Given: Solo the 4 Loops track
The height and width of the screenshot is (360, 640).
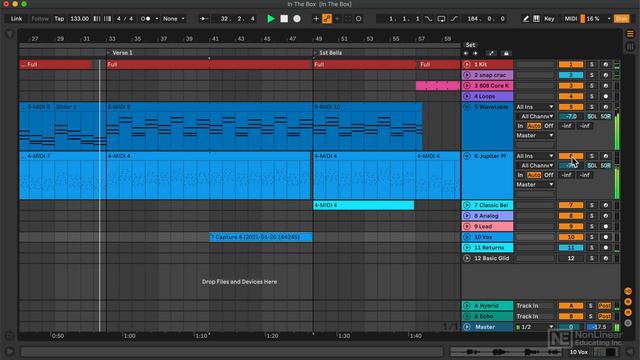Looking at the screenshot, I should pyautogui.click(x=591, y=96).
